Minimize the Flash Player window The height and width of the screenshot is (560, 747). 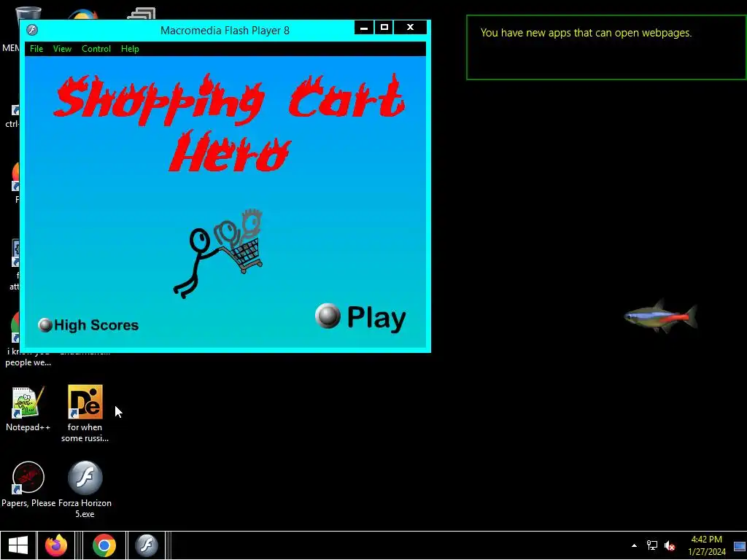coord(364,28)
